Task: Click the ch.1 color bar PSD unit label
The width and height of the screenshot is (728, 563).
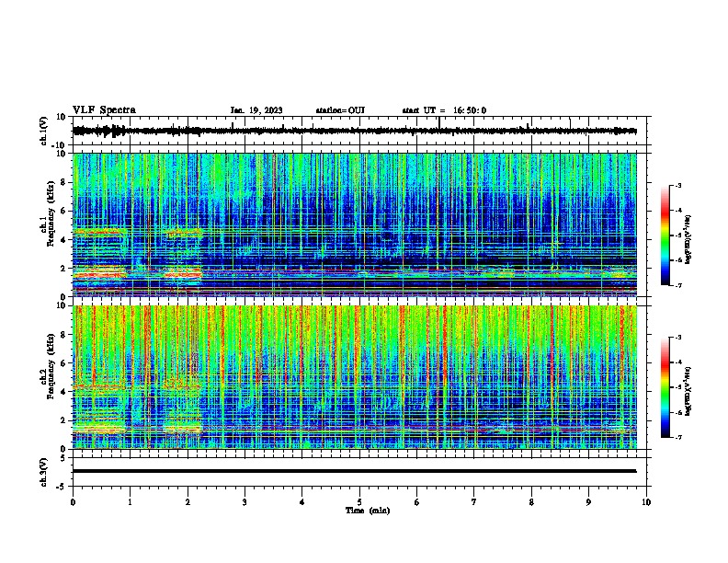Action: tap(688, 239)
